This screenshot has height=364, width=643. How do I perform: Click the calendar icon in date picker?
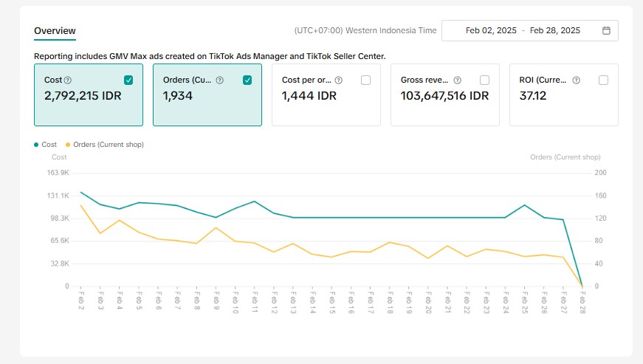(606, 31)
